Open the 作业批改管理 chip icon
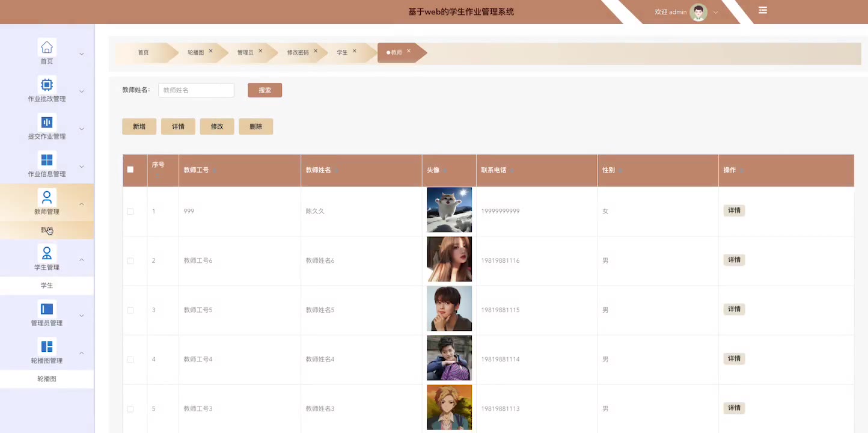 coord(47,84)
